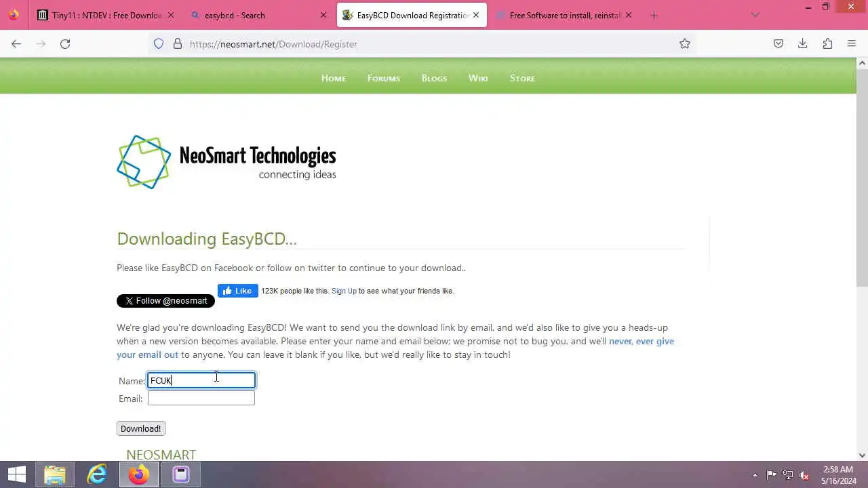Click the network tray icon

(788, 475)
